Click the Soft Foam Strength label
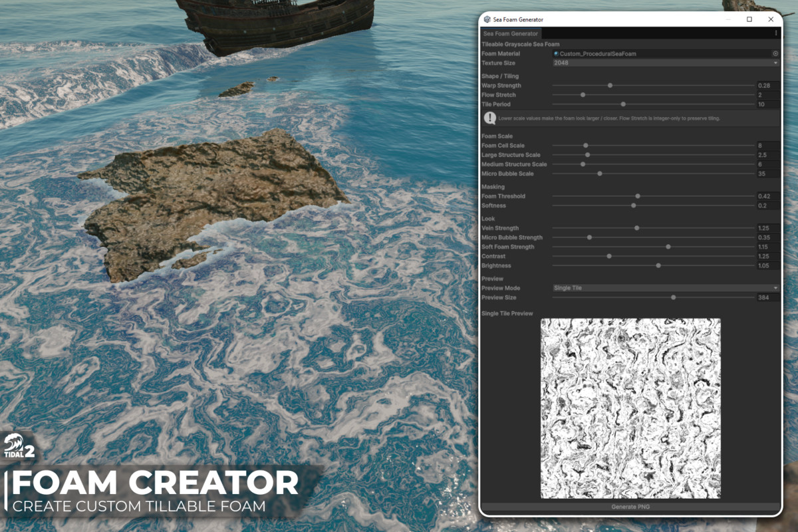798x532 pixels. coord(508,247)
